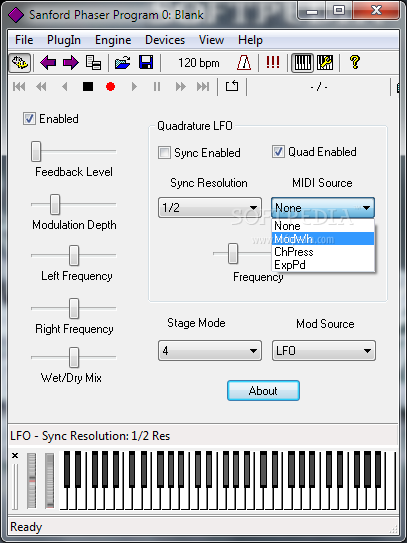Open the Sync Resolution dropdown
407x543 pixels.
pos(210,208)
